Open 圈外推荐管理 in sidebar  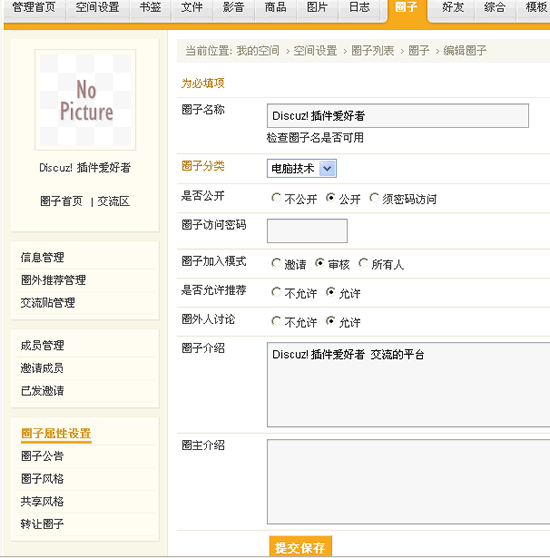tap(53, 280)
